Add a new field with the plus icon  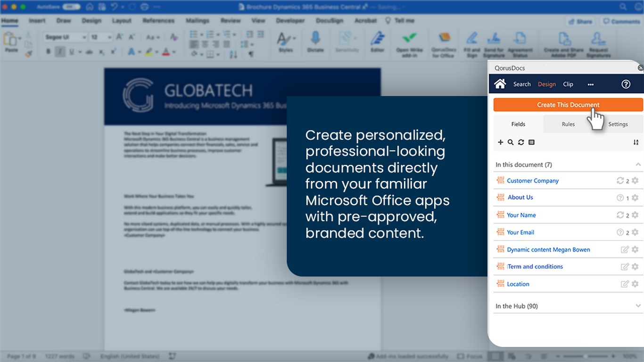500,142
